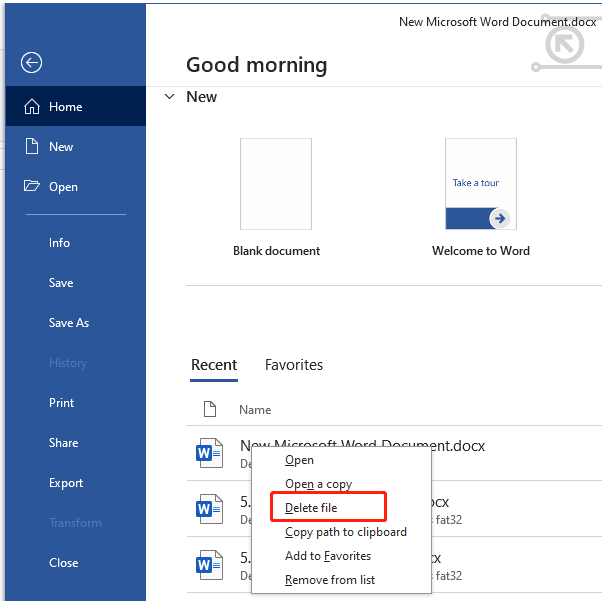Click New Microsoft Word Document.docx file name in list
The width and height of the screenshot is (602, 601).
coord(362,445)
